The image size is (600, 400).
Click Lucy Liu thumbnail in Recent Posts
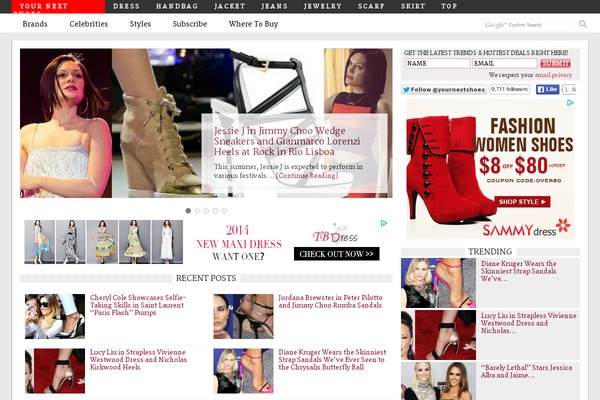tap(55, 371)
